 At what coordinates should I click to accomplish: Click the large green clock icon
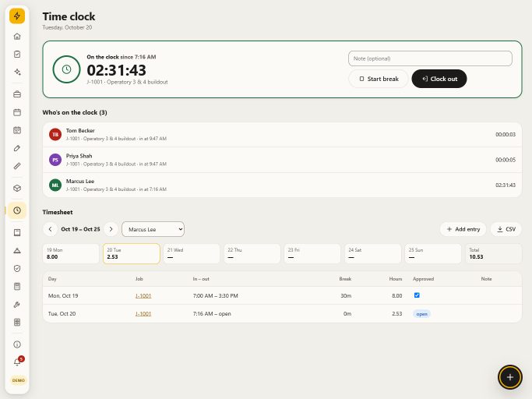click(x=66, y=69)
